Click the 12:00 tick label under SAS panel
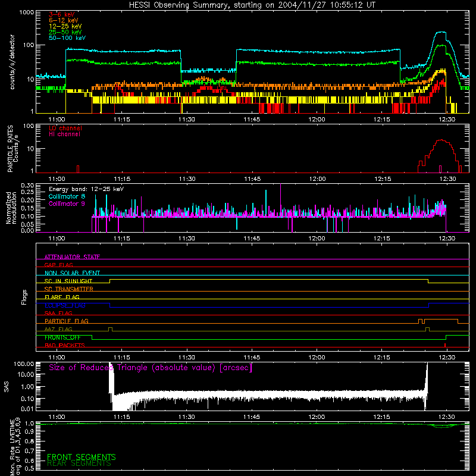The height and width of the screenshot is (476, 476). (317, 417)
